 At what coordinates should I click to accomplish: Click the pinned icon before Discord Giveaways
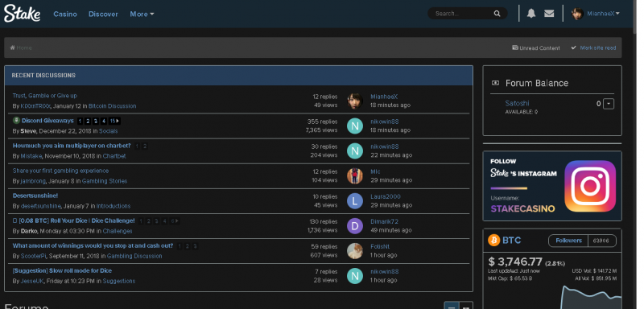tap(16, 120)
